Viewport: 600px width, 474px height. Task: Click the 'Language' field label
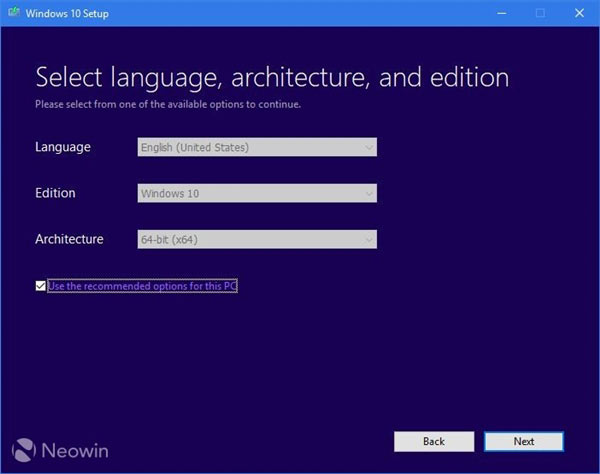63,147
